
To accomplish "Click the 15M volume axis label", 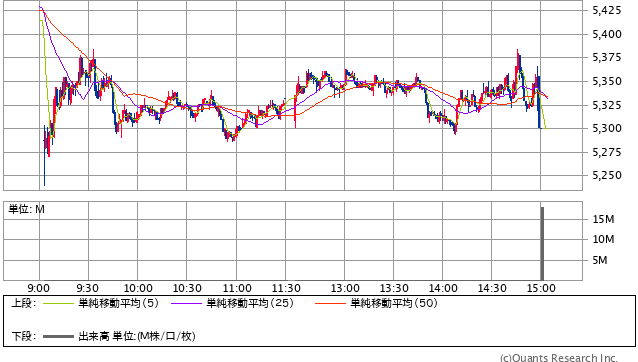I will (x=603, y=219).
